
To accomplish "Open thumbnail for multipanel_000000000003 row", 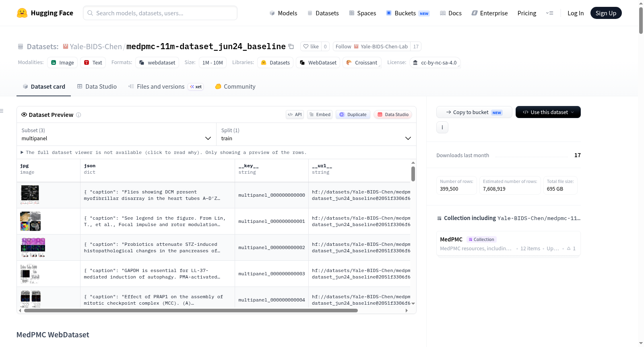I will pos(30,274).
